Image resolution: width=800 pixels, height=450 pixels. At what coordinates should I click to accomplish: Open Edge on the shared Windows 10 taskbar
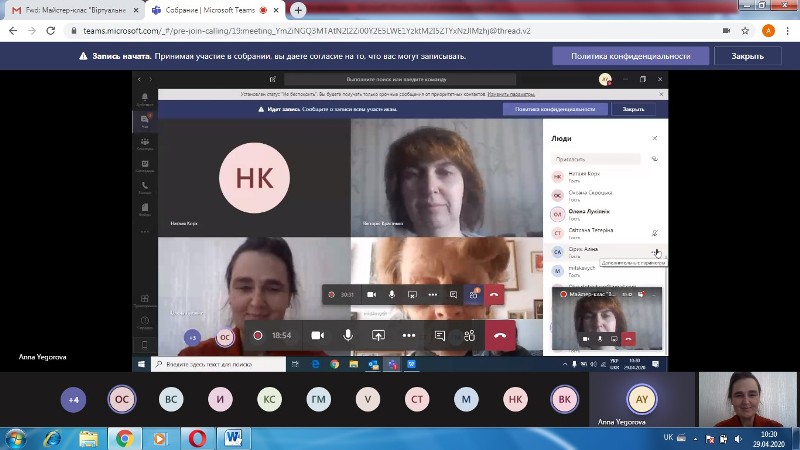[315, 364]
